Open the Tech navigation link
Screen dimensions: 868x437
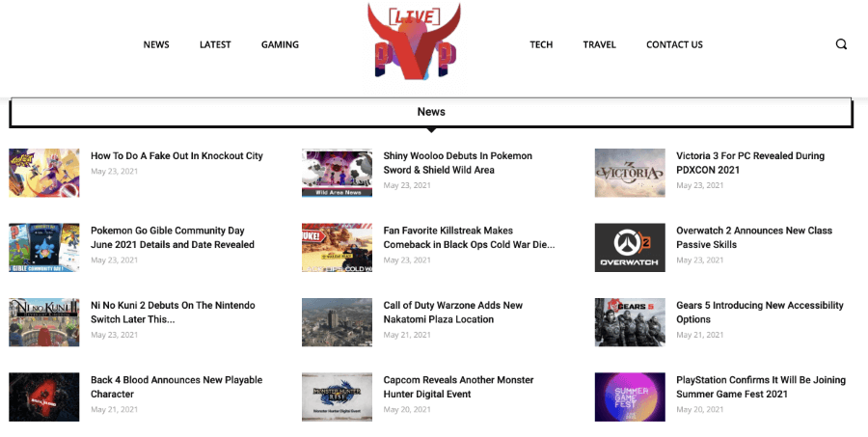pyautogui.click(x=541, y=44)
